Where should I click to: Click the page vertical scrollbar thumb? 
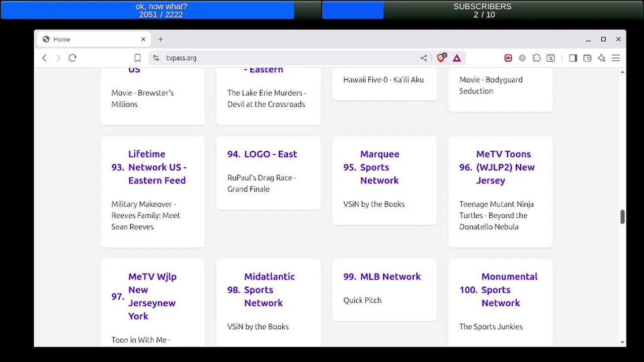pos(622,217)
